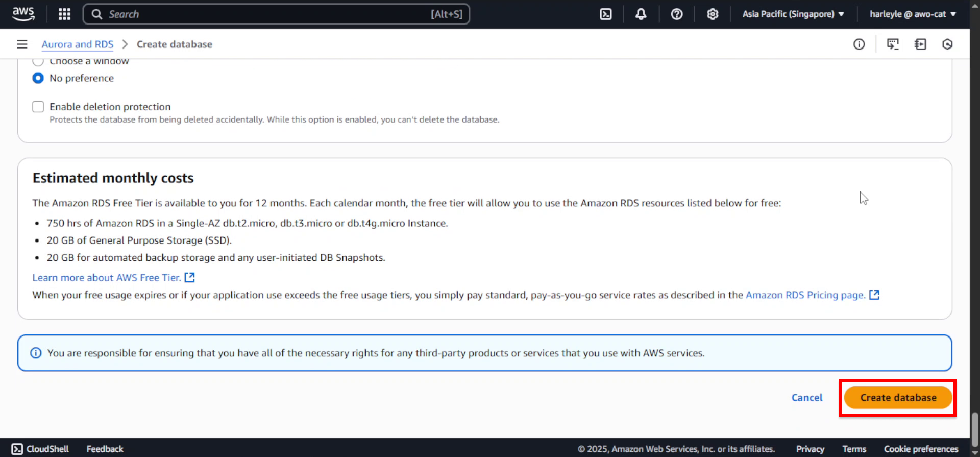Open the AWS services grid menu

point(64,14)
